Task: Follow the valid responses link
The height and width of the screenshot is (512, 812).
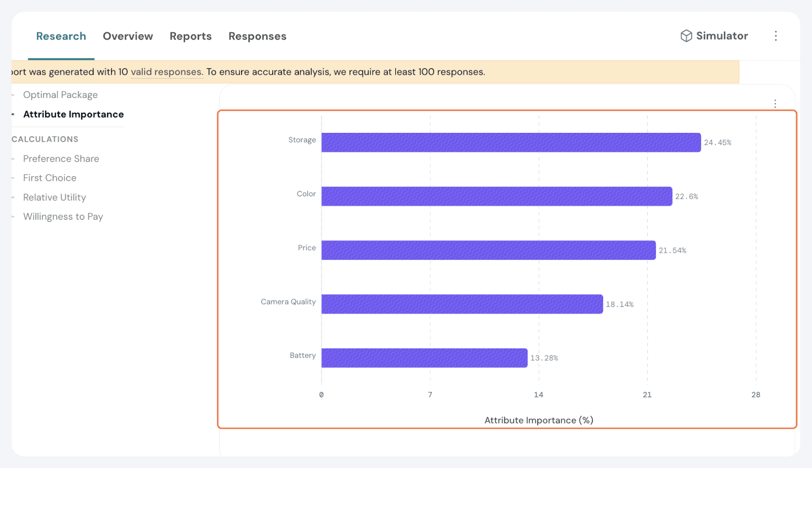Action: click(167, 72)
